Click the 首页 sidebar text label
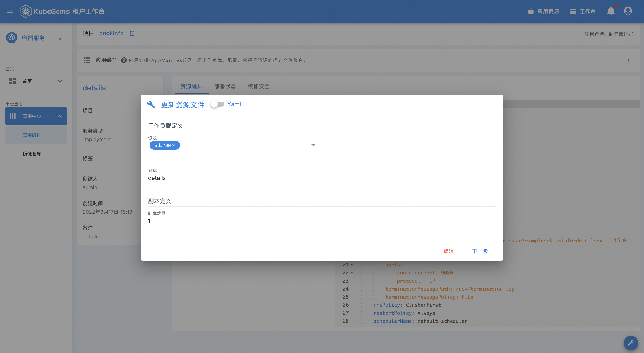Screen dimensions: 644x353 coord(27,81)
